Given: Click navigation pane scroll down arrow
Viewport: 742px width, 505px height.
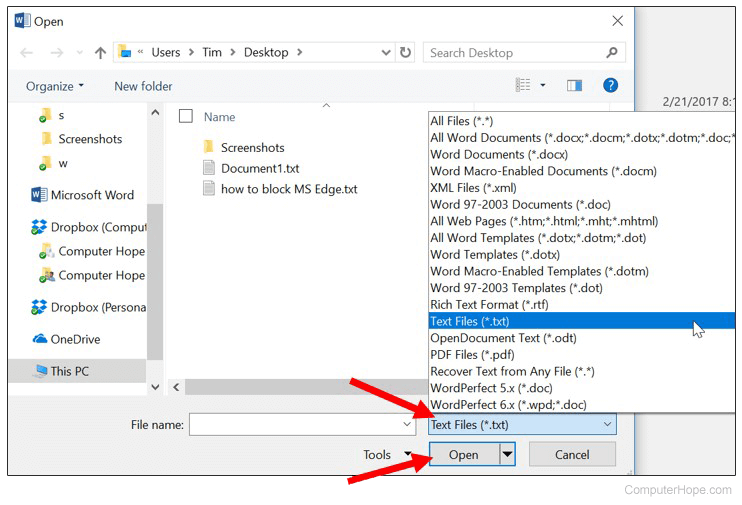Looking at the screenshot, I should pos(155,387).
